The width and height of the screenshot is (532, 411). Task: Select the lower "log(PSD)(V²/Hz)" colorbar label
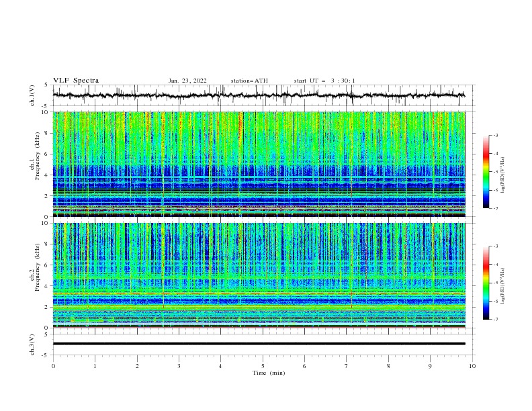click(x=502, y=285)
